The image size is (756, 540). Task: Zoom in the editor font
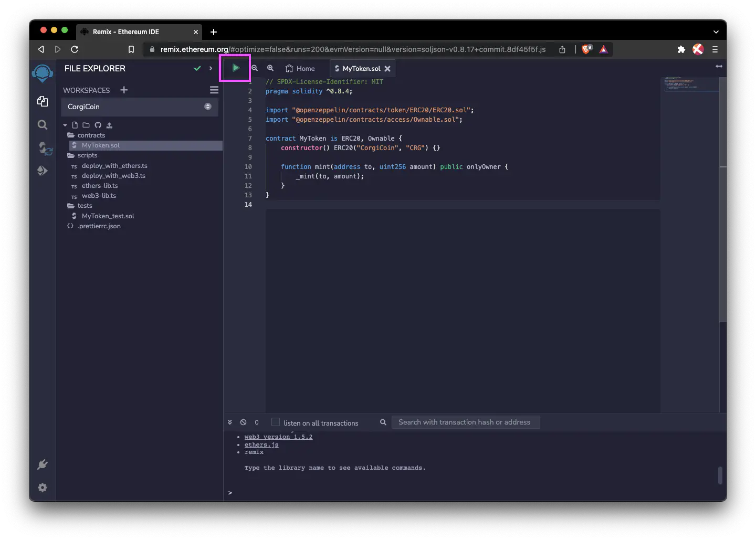click(x=270, y=68)
